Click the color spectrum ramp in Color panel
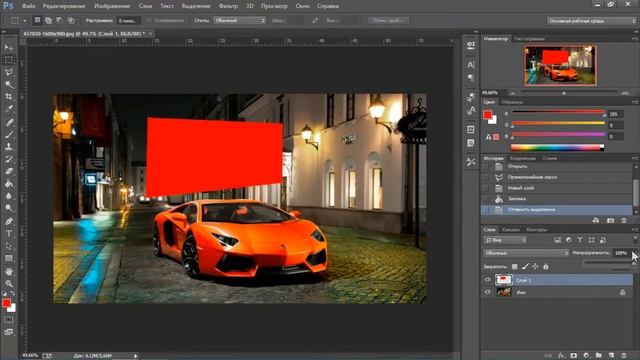This screenshot has width=640, height=360. click(558, 148)
